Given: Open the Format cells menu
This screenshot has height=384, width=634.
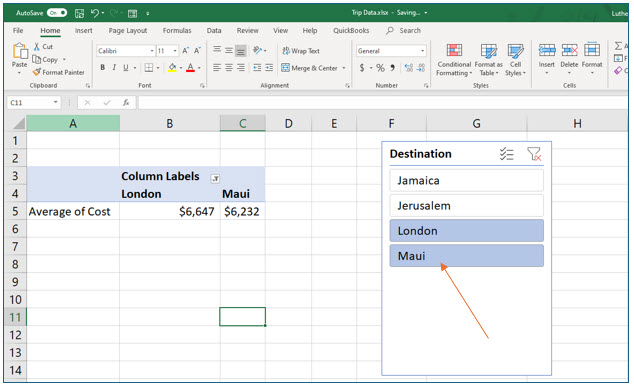Looking at the screenshot, I should (x=592, y=59).
